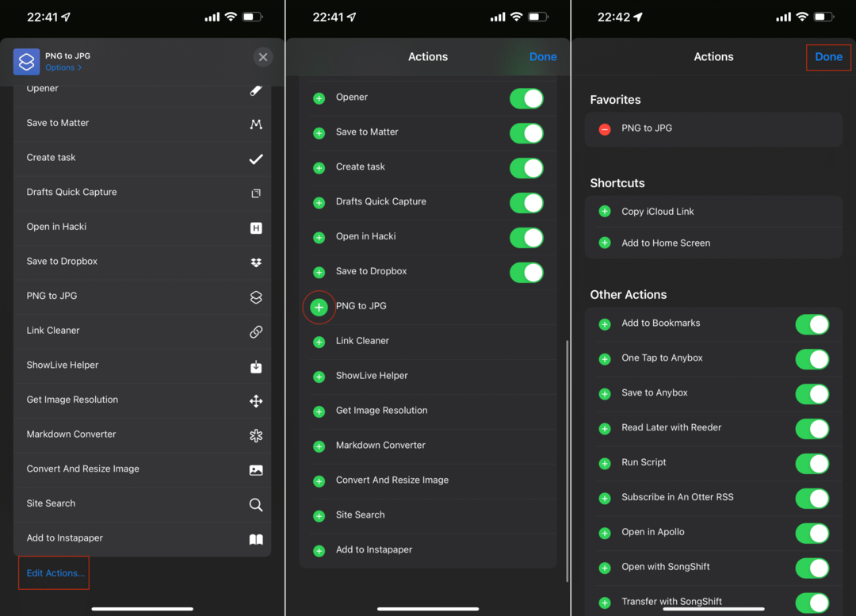This screenshot has height=616, width=856.
Task: Tap the Save to Matter share action icon
Action: [255, 124]
